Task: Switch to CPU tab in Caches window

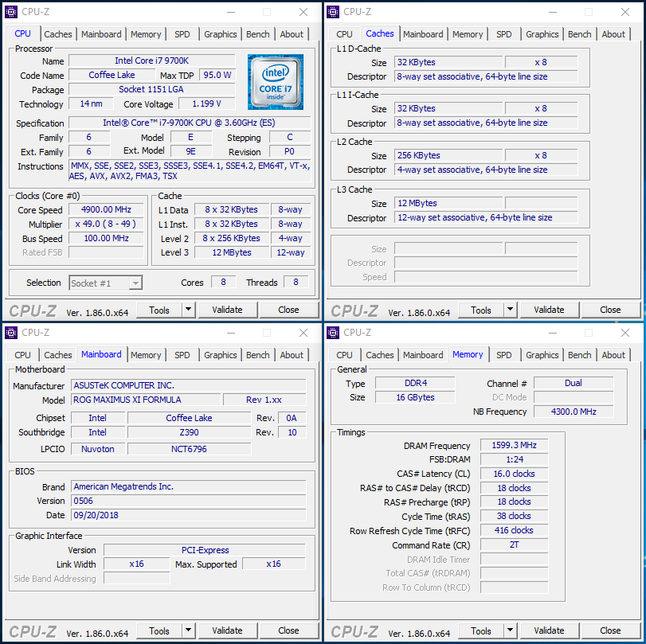Action: [344, 34]
